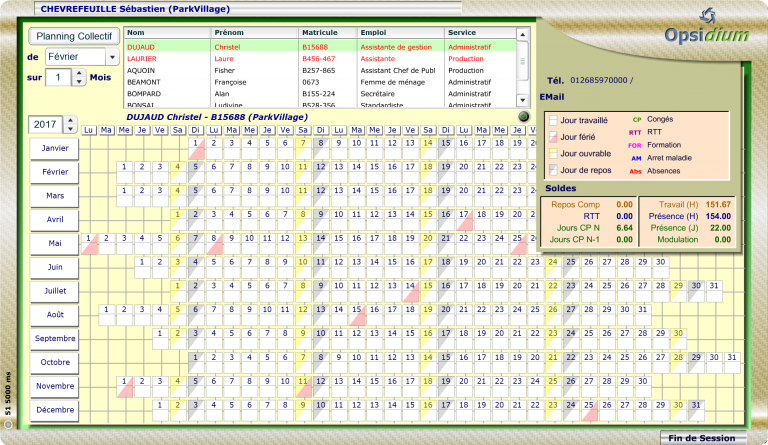Click the CP Congés legend icon
The width and height of the screenshot is (768, 445).
(637, 119)
